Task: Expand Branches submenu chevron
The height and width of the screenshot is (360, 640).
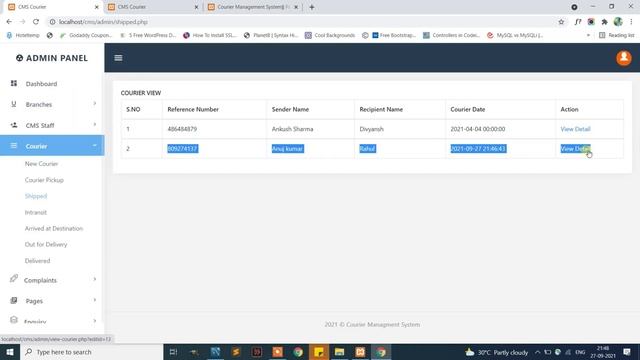Action: (x=95, y=104)
